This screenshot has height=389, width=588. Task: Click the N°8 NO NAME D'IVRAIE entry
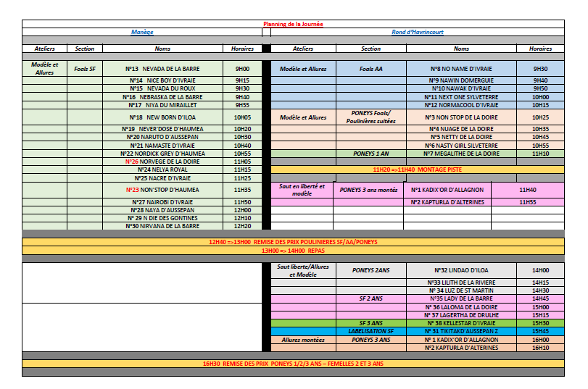(x=461, y=69)
